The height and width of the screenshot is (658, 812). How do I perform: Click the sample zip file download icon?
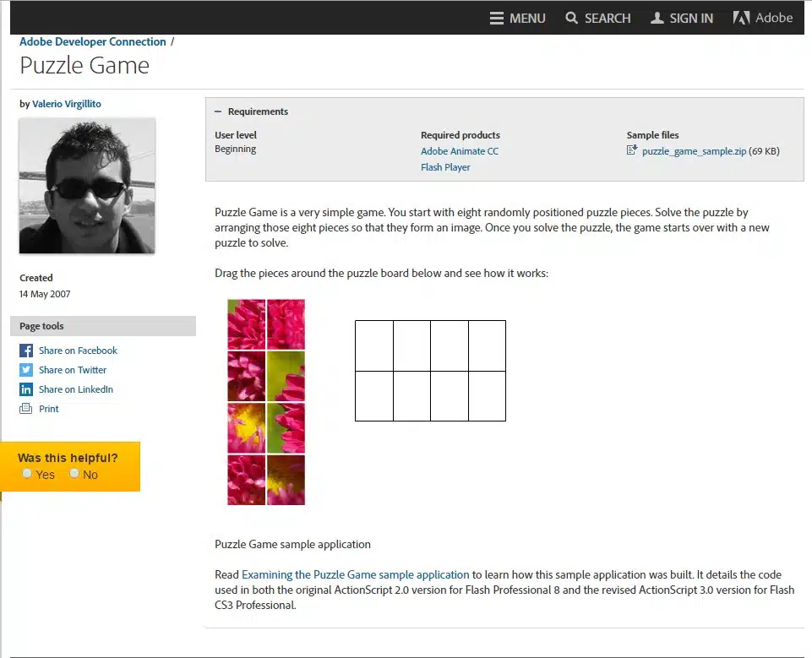[x=632, y=150]
